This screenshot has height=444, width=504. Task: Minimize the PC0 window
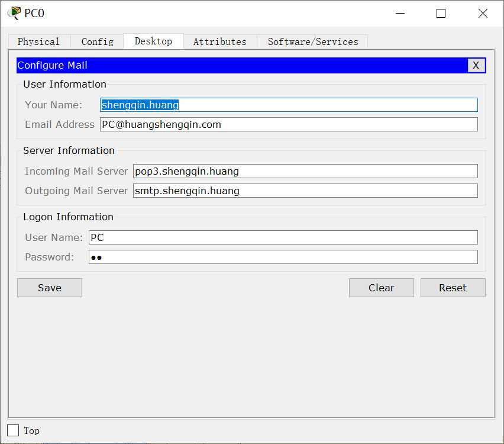pyautogui.click(x=400, y=13)
